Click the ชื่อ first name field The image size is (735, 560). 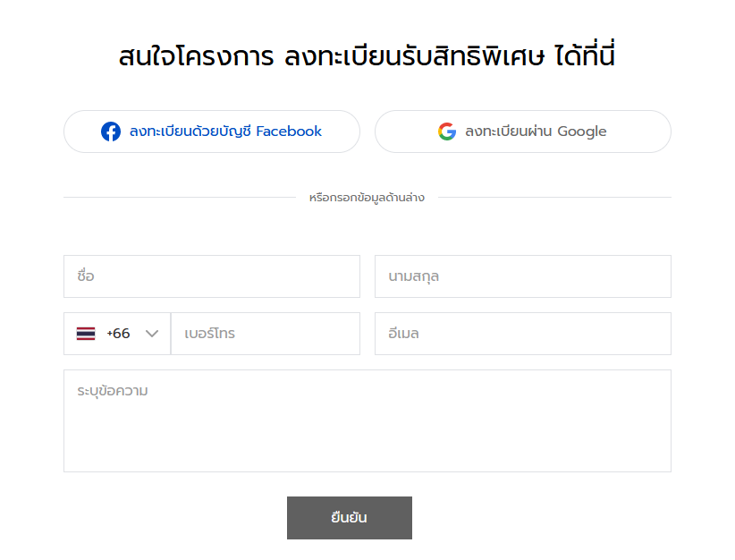tap(212, 276)
